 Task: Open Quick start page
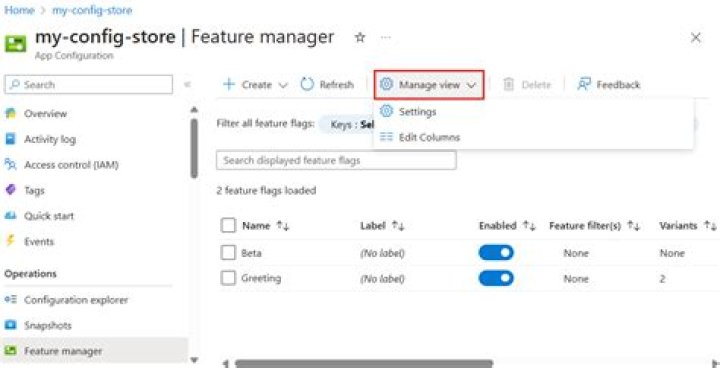(49, 216)
